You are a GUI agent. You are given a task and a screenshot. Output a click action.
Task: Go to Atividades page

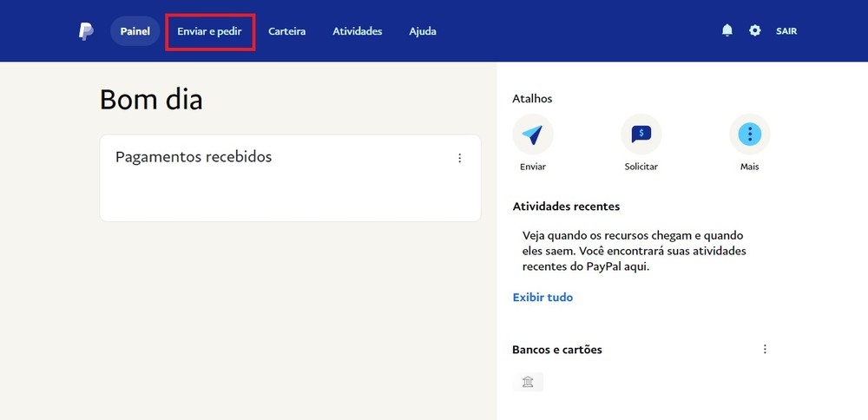click(x=357, y=31)
